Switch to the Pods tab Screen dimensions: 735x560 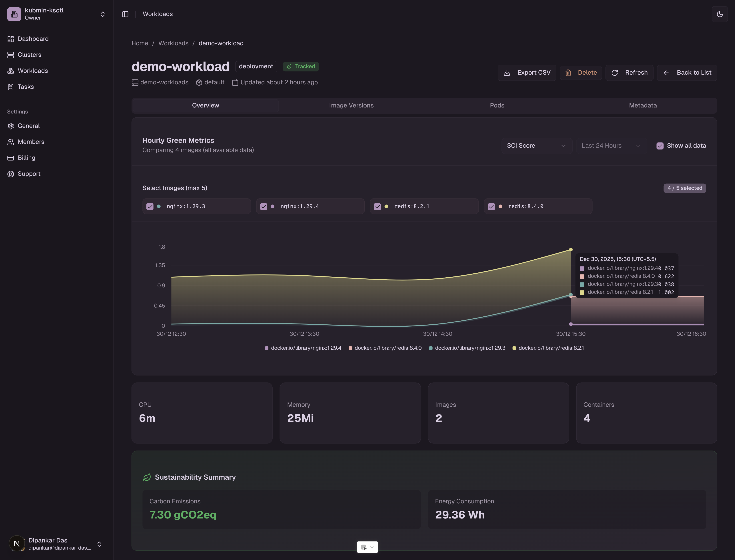pos(497,105)
